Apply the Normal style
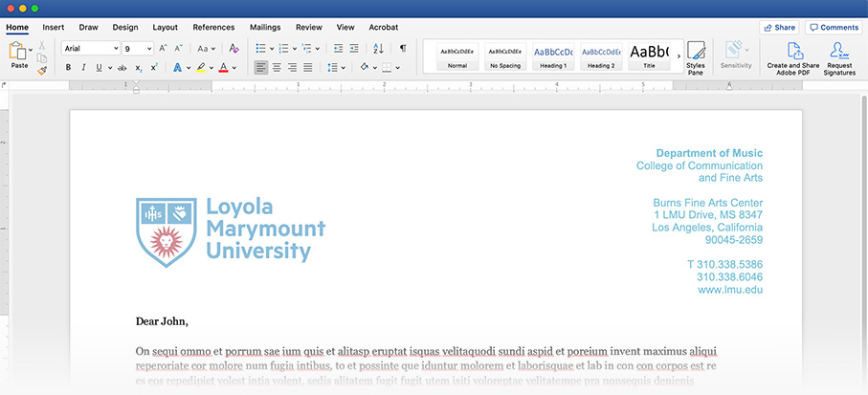 click(x=457, y=55)
